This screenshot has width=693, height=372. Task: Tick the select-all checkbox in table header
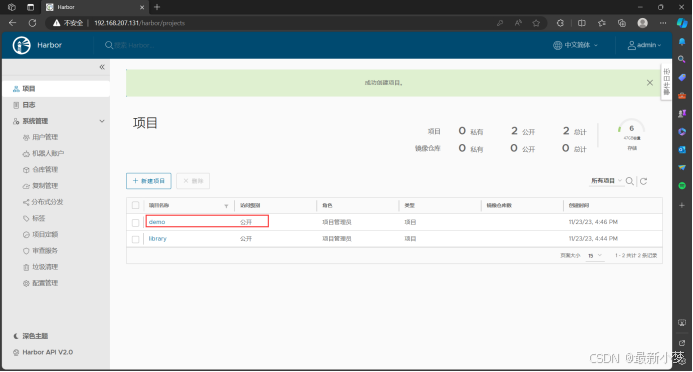[x=136, y=205]
